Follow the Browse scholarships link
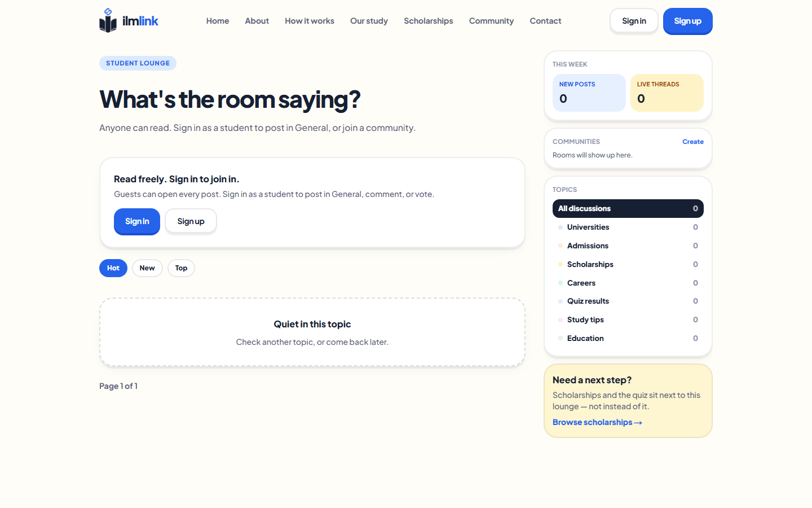 pyautogui.click(x=597, y=422)
